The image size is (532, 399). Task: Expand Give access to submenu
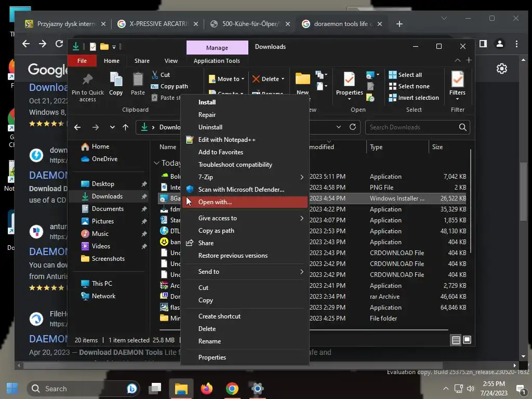245,218
